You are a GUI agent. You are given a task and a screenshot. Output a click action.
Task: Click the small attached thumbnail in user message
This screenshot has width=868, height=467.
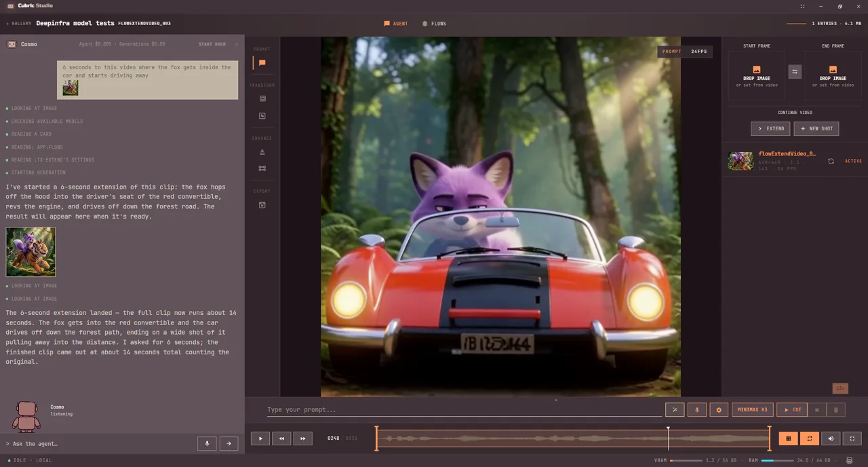coord(71,88)
